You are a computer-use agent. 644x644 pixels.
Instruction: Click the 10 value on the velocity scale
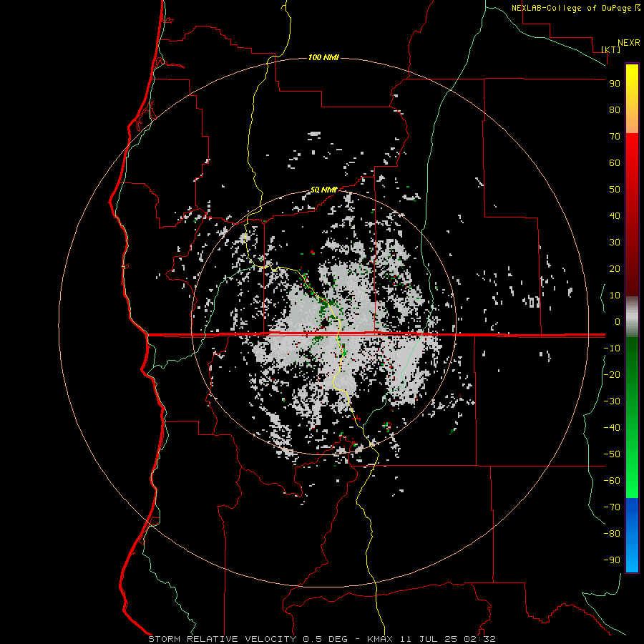[615, 296]
